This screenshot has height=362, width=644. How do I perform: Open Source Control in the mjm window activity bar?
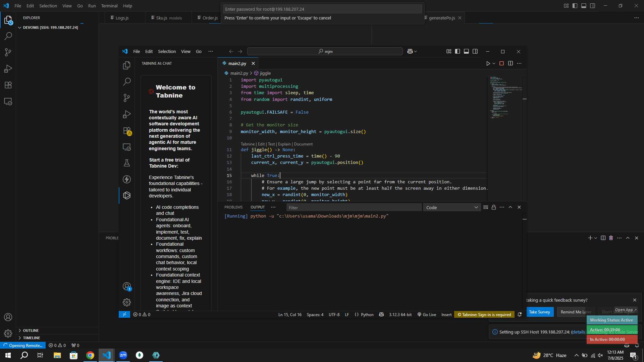coord(127,98)
